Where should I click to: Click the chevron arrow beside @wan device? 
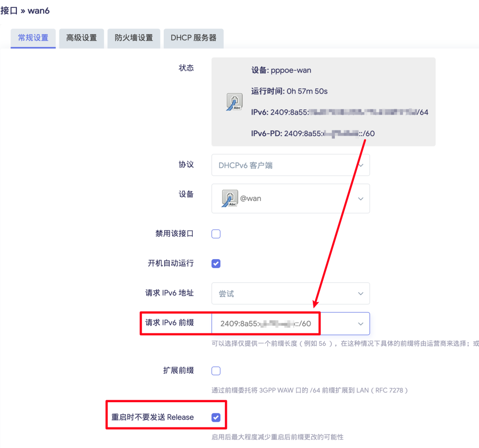(361, 198)
